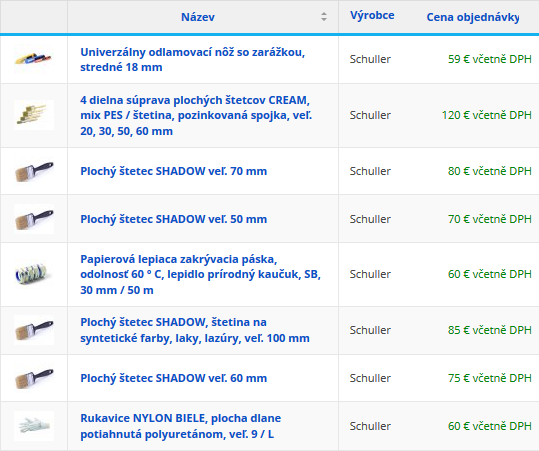This screenshot has width=539, height=451.
Task: Open Rukavice NYLON BIELE product link
Action: (x=180, y=426)
